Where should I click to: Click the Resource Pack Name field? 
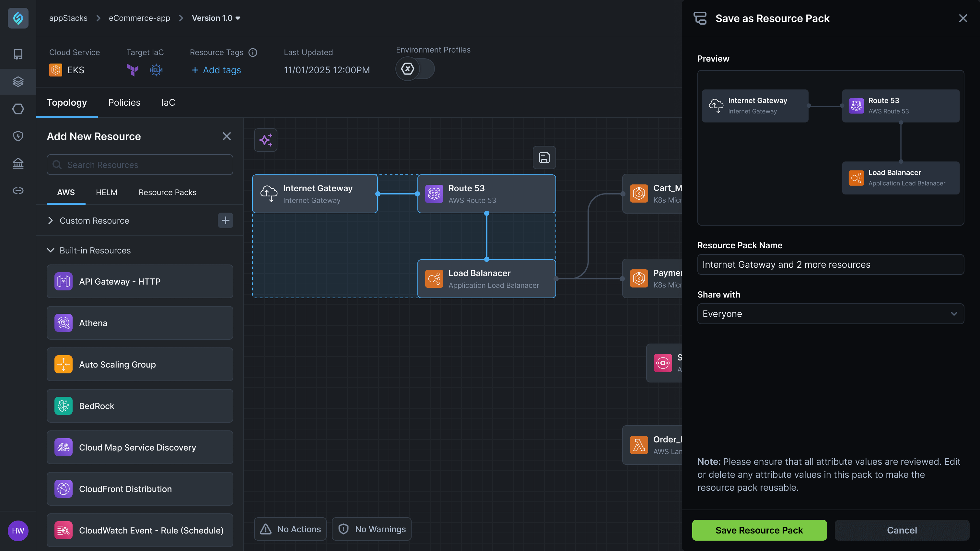(x=831, y=264)
